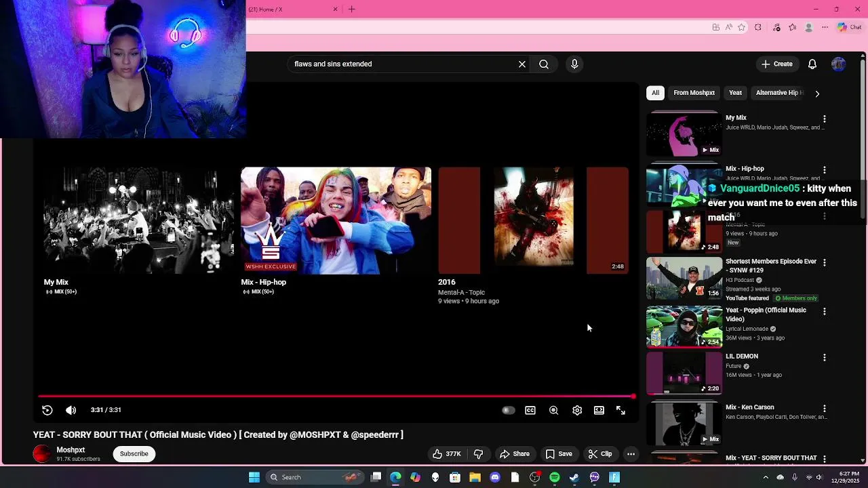Show hidden system tray icons
This screenshot has height=488, width=868.
(766, 477)
